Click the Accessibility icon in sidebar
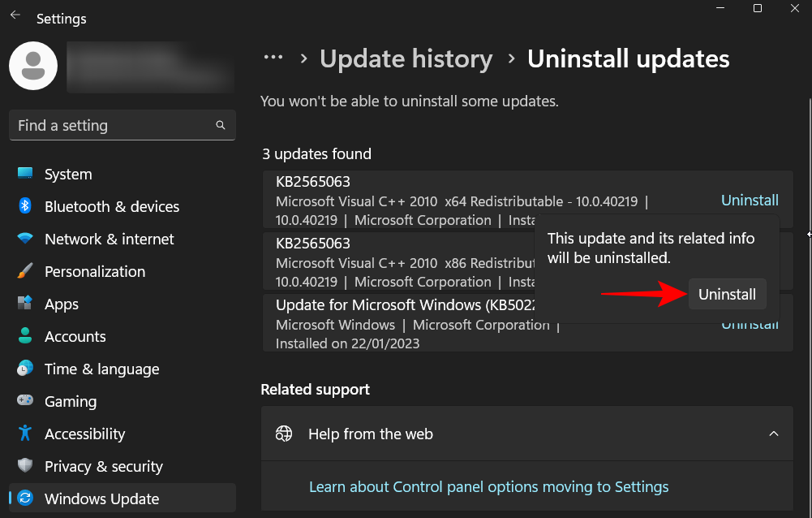This screenshot has width=812, height=518. (25, 434)
